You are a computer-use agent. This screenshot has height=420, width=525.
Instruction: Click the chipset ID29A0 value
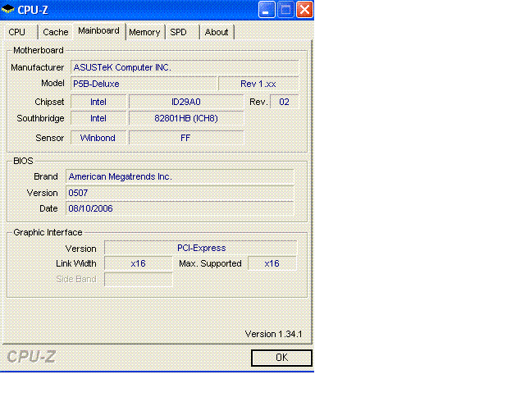pyautogui.click(x=186, y=102)
